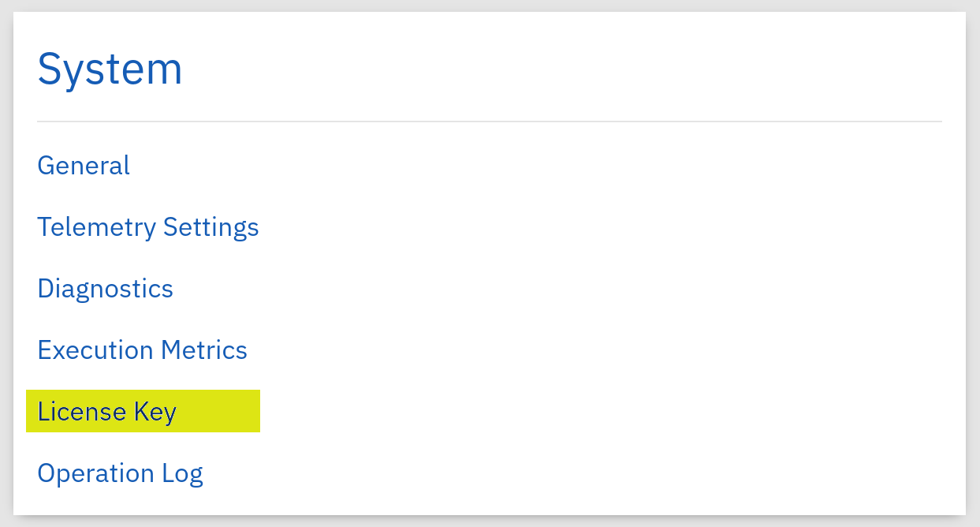The width and height of the screenshot is (980, 527).
Task: Select General from the System menu
Action: pos(83,166)
